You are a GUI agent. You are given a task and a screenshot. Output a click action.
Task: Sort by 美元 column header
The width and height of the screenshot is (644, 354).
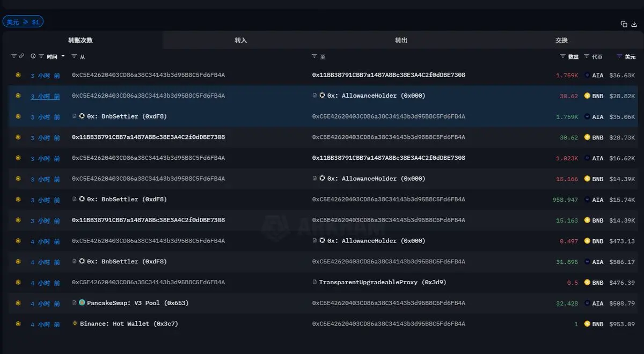[630, 56]
